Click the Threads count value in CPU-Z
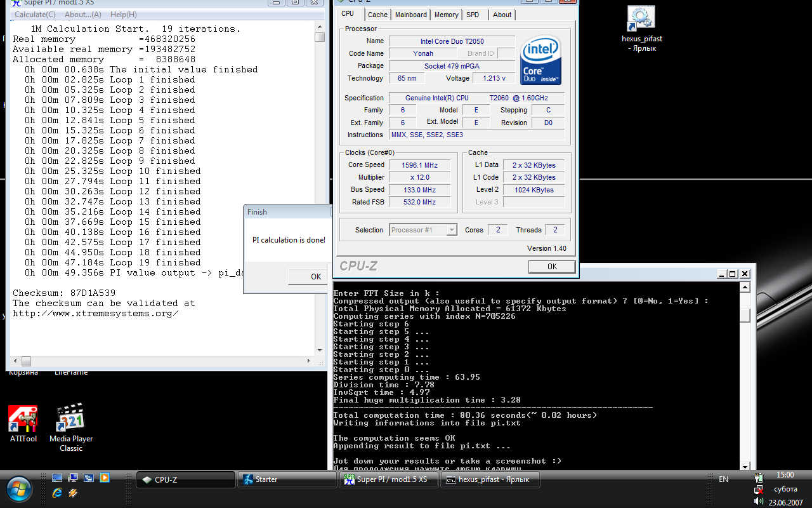The image size is (812, 508). pyautogui.click(x=555, y=230)
